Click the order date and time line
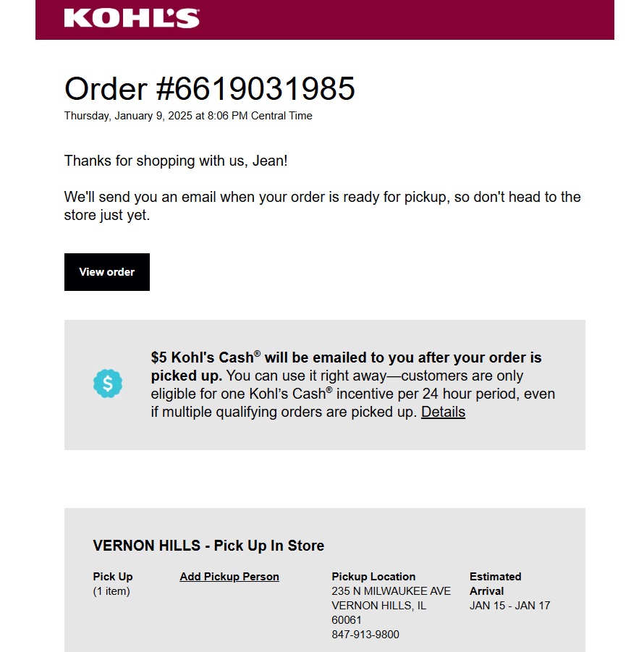 coord(188,116)
